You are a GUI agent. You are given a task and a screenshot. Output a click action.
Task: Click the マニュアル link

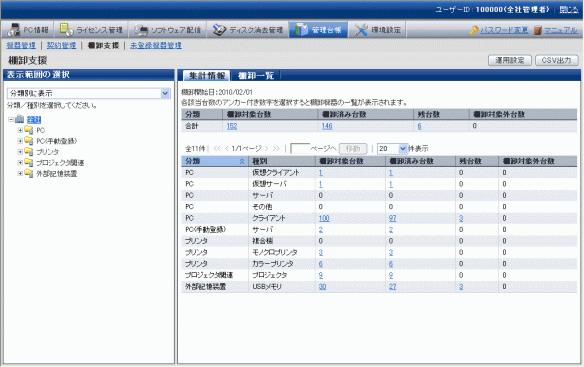[x=561, y=30]
